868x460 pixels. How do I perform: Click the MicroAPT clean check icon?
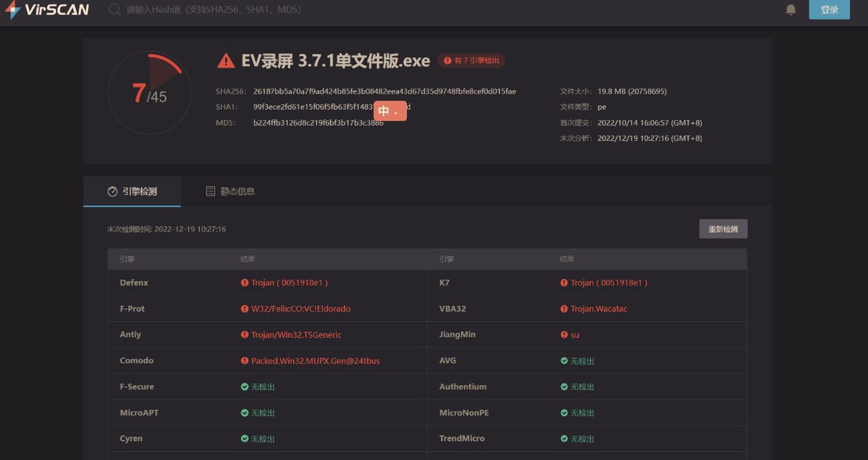(x=245, y=413)
